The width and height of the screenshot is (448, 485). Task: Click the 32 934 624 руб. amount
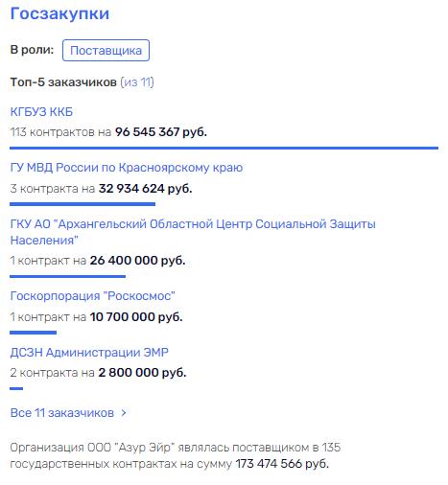pyautogui.click(x=146, y=189)
